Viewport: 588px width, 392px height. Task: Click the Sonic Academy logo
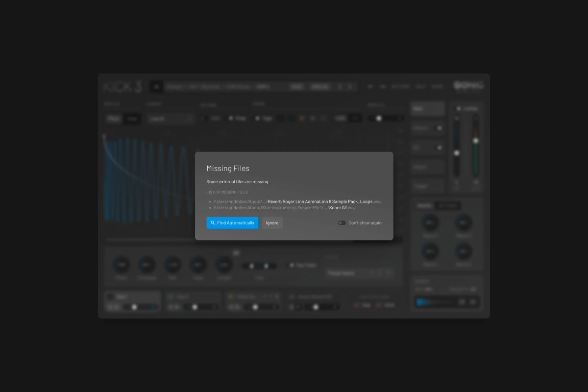tap(468, 85)
